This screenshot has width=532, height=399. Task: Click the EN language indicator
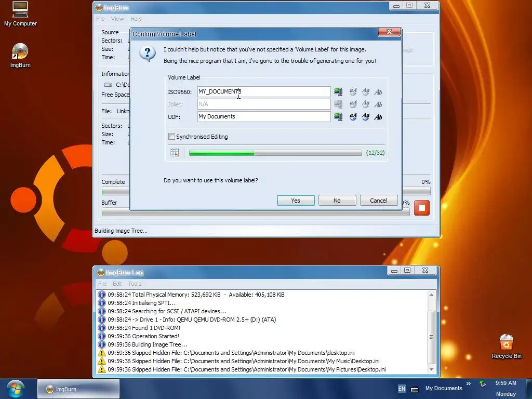point(402,389)
